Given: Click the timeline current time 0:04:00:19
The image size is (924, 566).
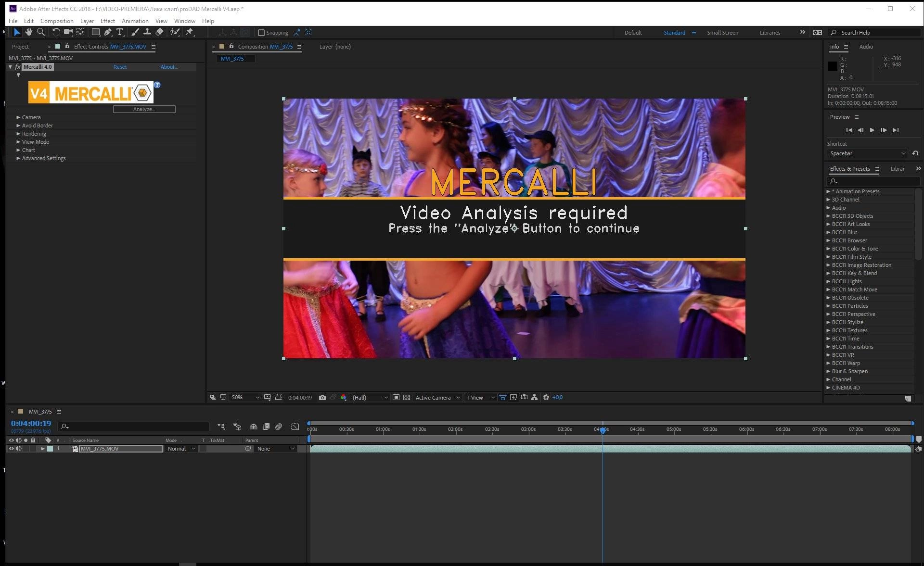Looking at the screenshot, I should 31,423.
